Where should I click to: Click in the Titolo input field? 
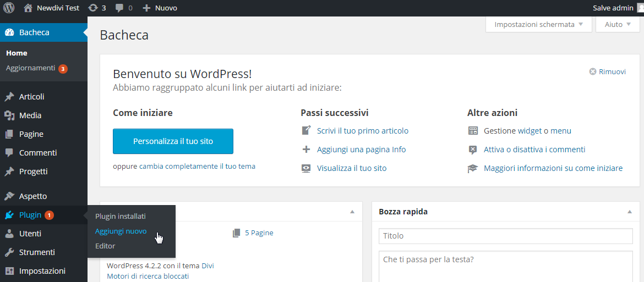[505, 236]
